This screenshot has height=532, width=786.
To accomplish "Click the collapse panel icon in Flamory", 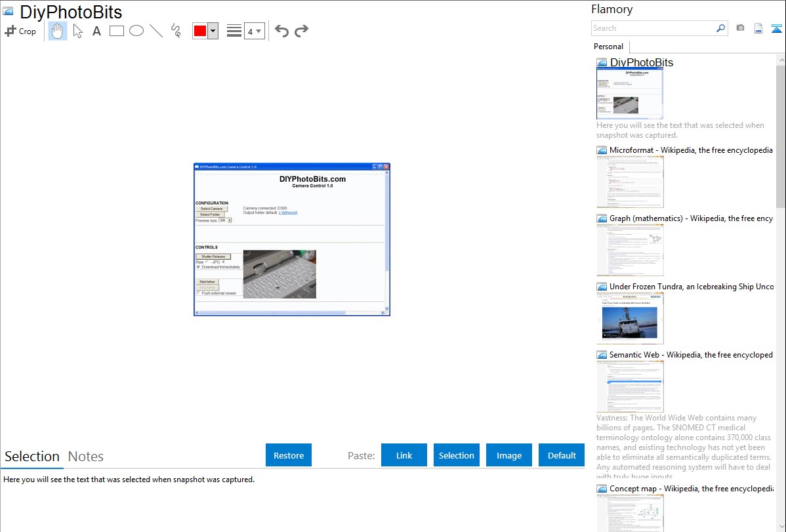I will [x=776, y=29].
